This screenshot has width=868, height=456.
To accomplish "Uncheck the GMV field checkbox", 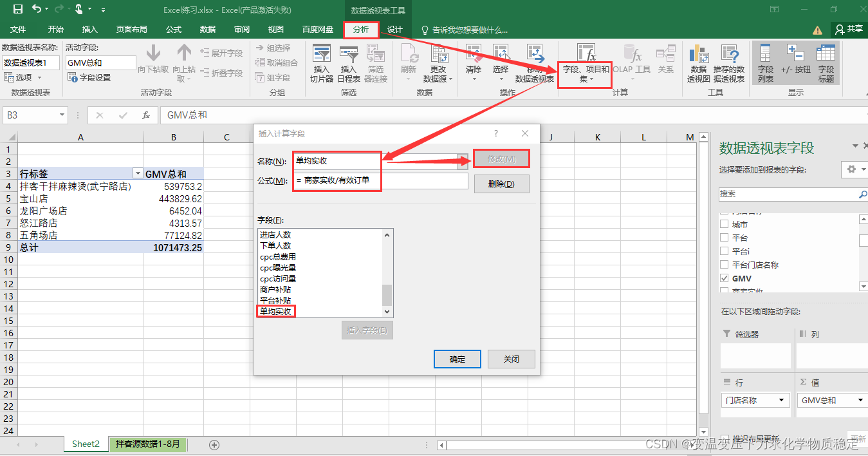I will (725, 278).
